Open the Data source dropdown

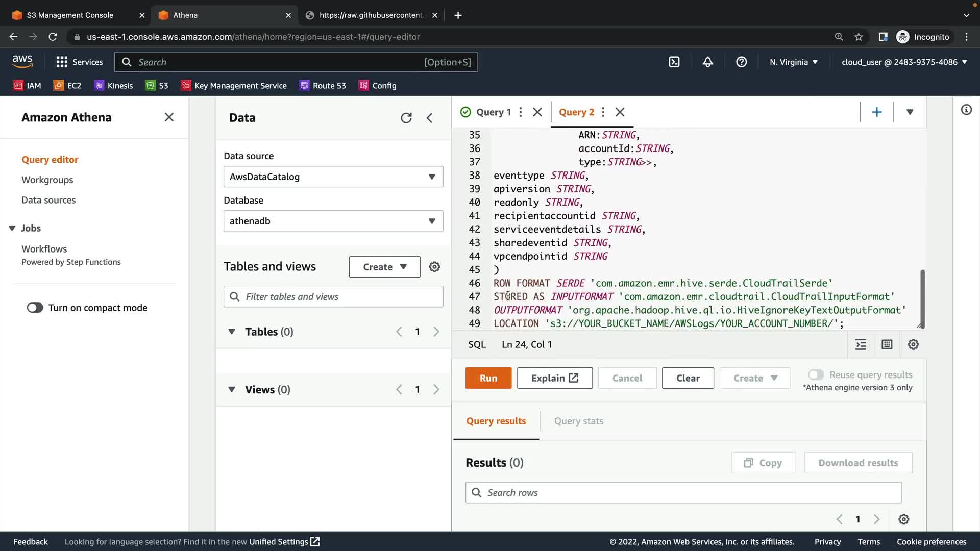[333, 177]
